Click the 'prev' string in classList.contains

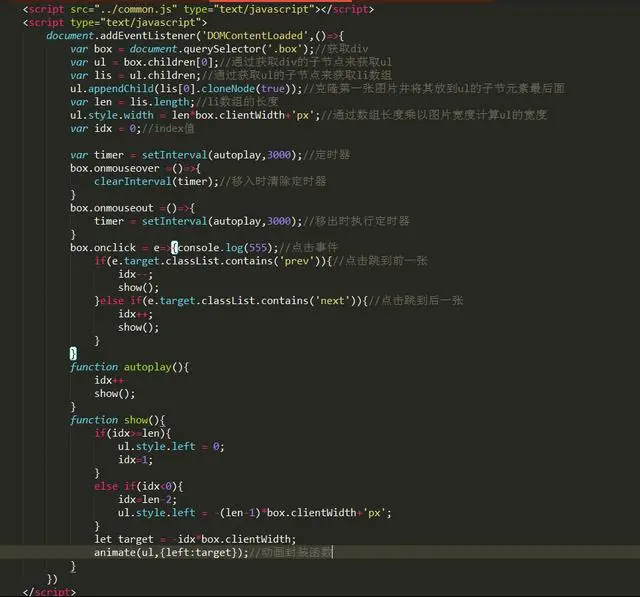coord(297,261)
